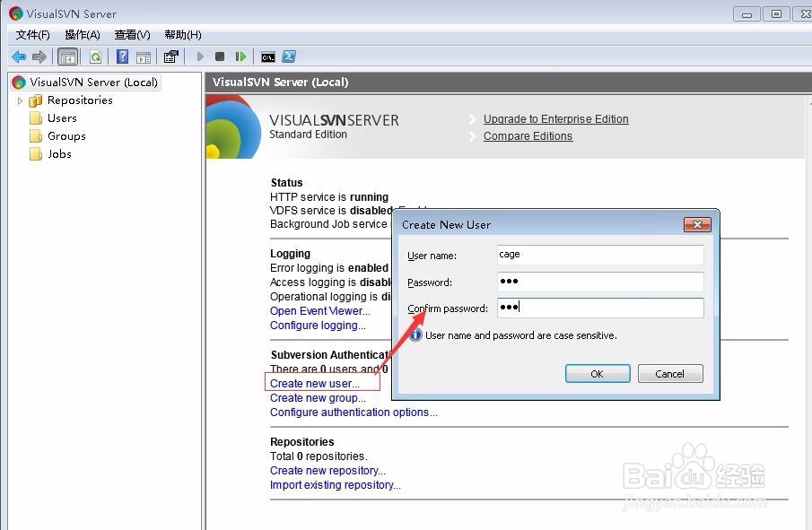
Task: Open the 操作(A) menu
Action: click(82, 34)
